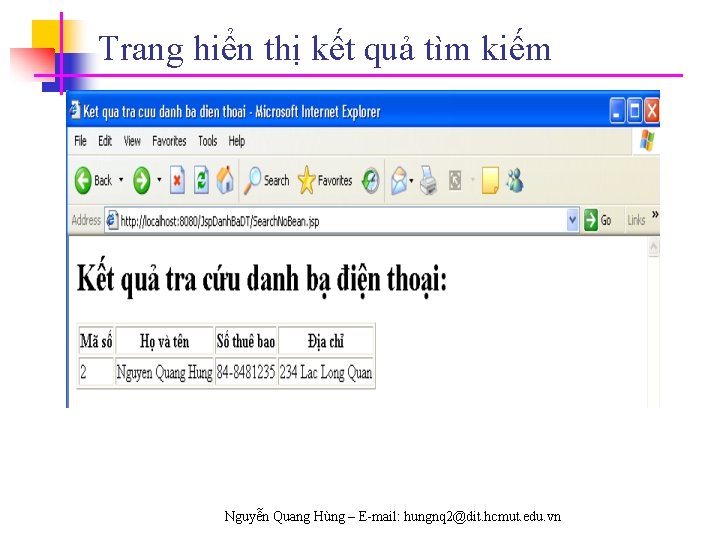Click the '84-8481235' phone cell
720x540 pixels.
(246, 371)
